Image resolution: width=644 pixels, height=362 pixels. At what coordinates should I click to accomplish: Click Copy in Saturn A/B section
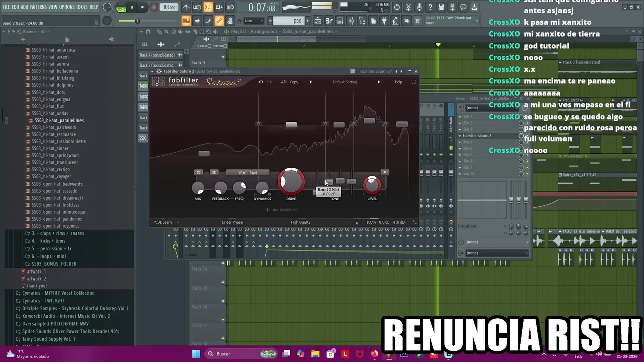click(x=294, y=82)
